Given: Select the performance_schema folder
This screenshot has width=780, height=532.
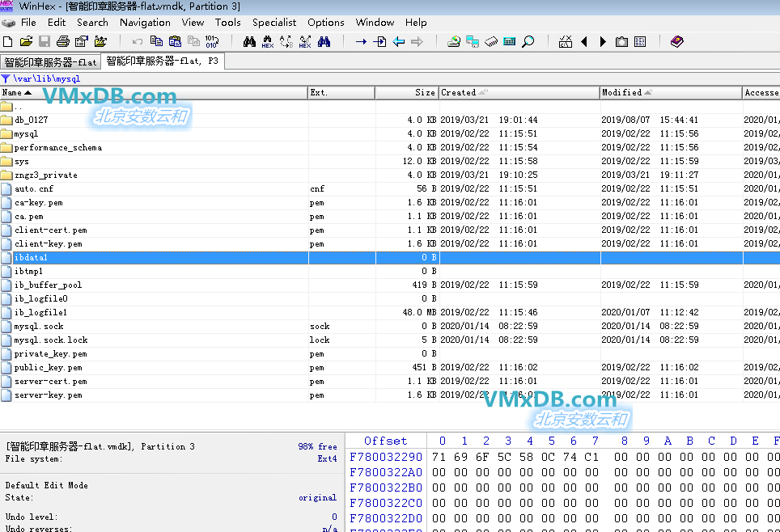Looking at the screenshot, I should tap(57, 148).
